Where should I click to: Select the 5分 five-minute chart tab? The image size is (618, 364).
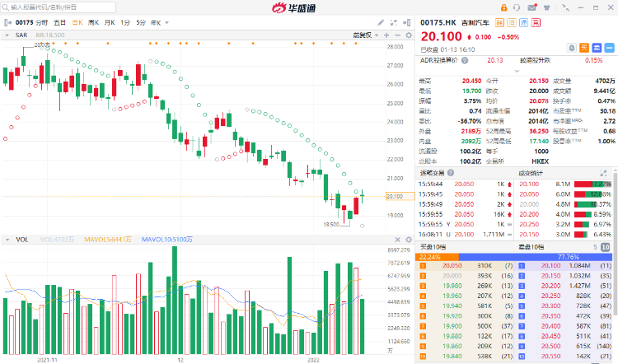tap(141, 23)
